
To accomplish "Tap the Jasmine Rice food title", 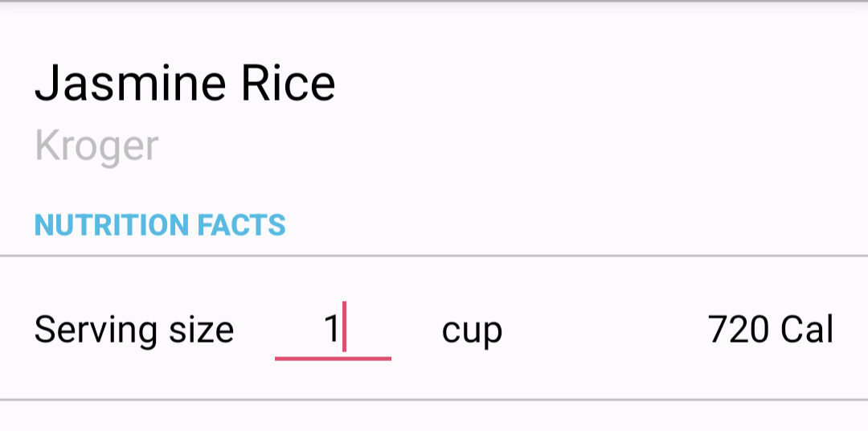I will coord(185,83).
